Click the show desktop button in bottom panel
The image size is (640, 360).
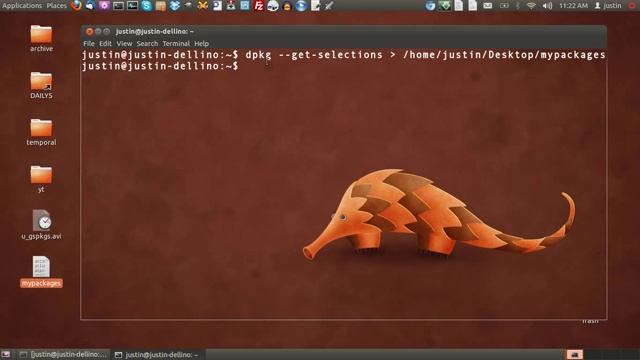click(6, 354)
